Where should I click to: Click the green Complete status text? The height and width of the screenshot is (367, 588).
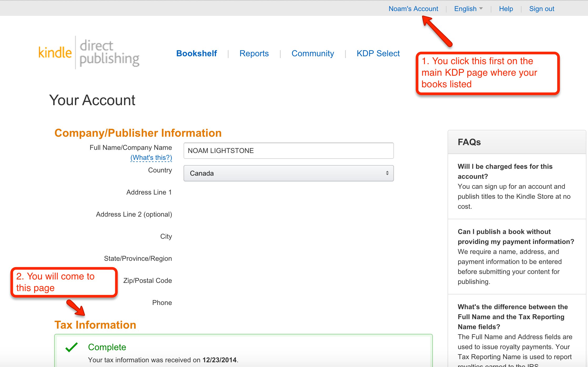(x=107, y=347)
